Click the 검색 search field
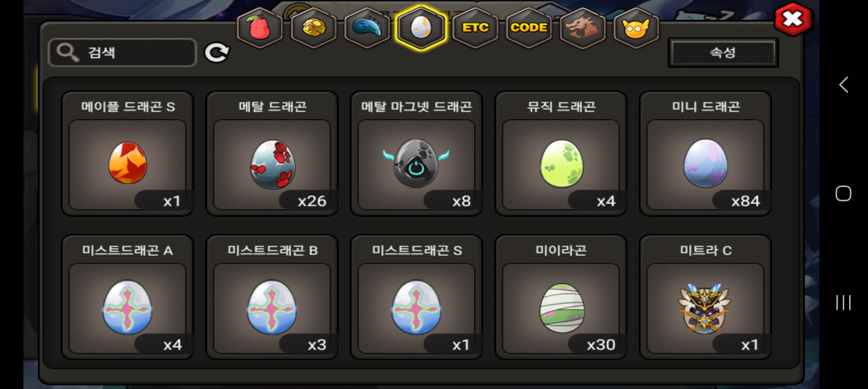 (122, 53)
